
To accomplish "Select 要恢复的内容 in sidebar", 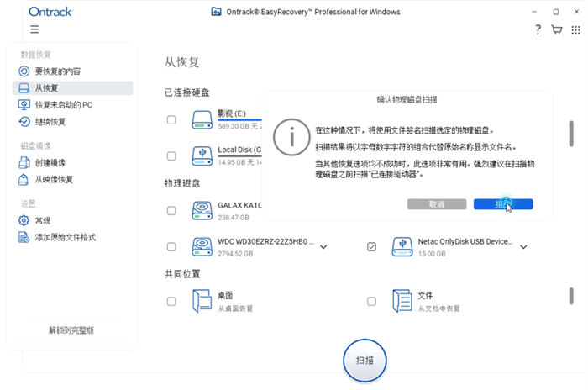I will point(72,71).
